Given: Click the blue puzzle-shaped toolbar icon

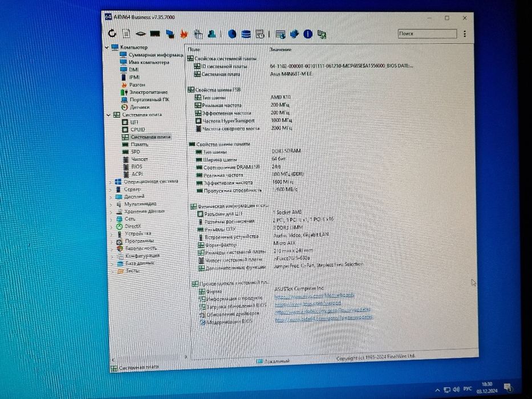Looking at the screenshot, I should click(294, 34).
